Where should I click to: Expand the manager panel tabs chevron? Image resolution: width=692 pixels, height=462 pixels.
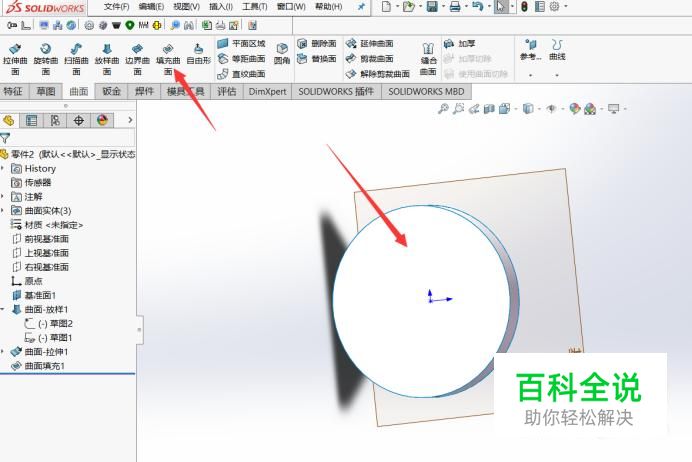(x=130, y=120)
